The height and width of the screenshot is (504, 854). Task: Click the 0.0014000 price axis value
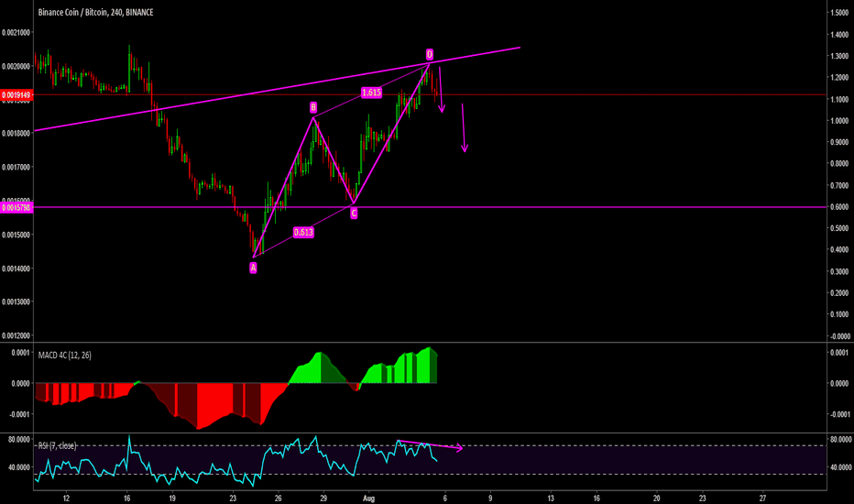pos(16,268)
